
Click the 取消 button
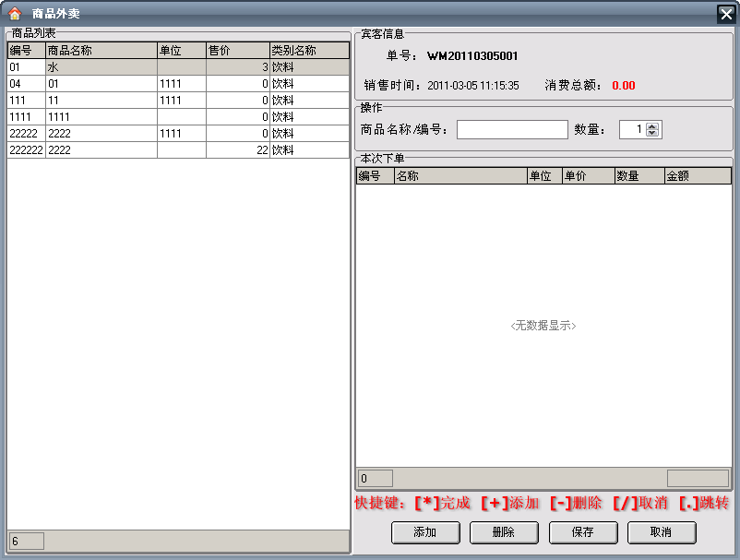662,532
